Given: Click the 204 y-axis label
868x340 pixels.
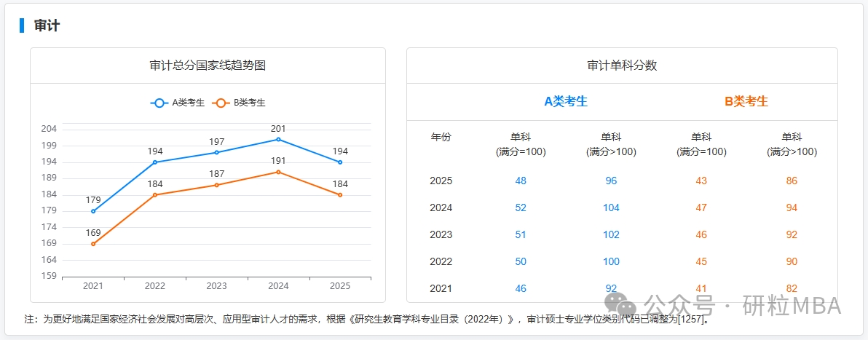Looking at the screenshot, I should 50,129.
